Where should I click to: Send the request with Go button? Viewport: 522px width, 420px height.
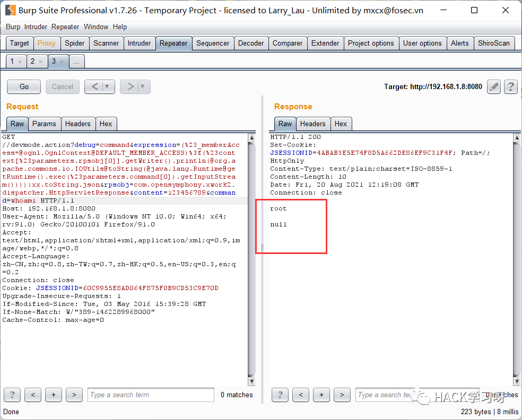point(24,86)
